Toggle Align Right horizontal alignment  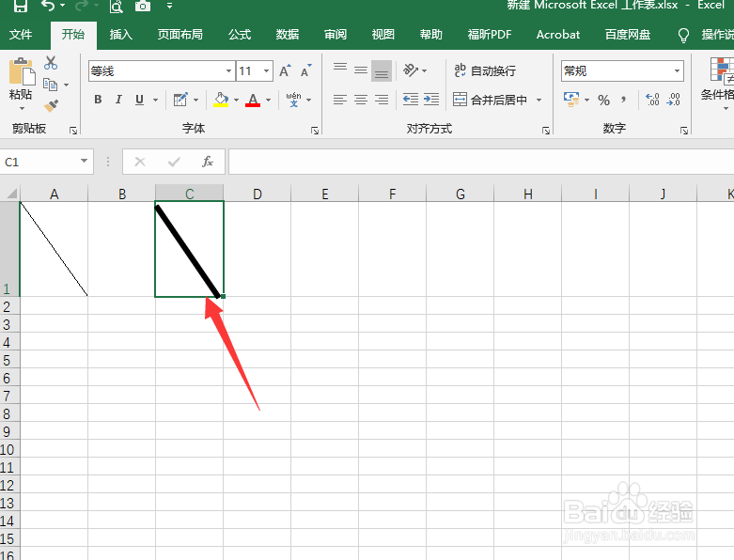coord(382,100)
